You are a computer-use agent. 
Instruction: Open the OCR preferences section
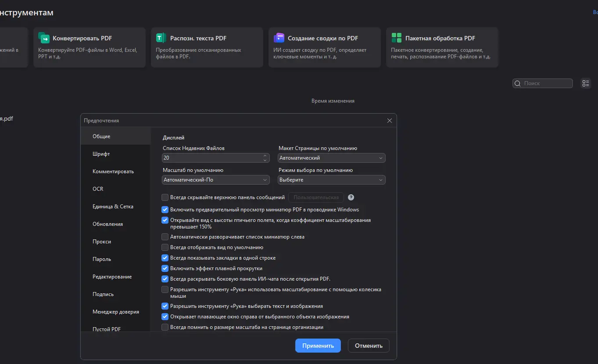point(98,189)
